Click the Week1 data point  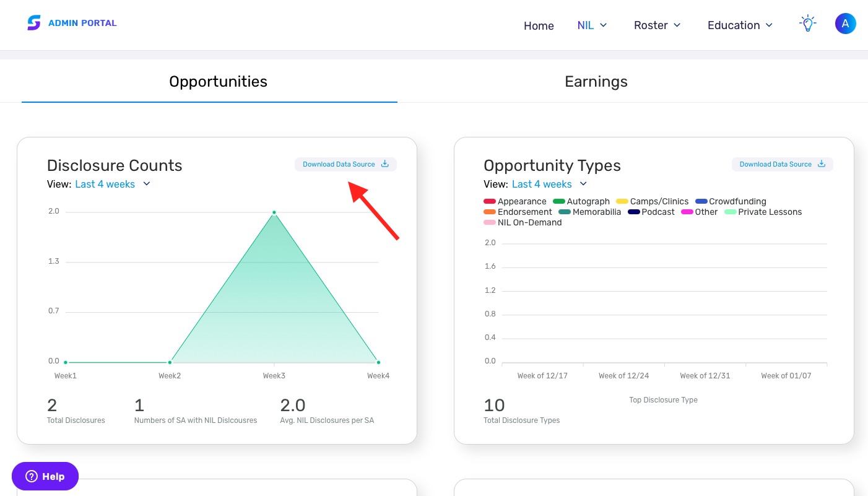tap(66, 362)
